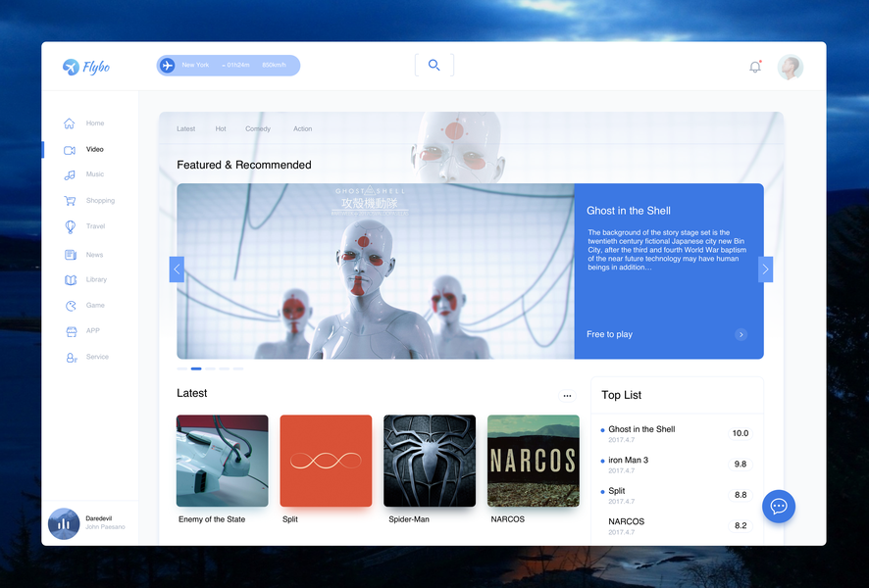
Task: Click the Shopping cart icon
Action: click(x=70, y=201)
